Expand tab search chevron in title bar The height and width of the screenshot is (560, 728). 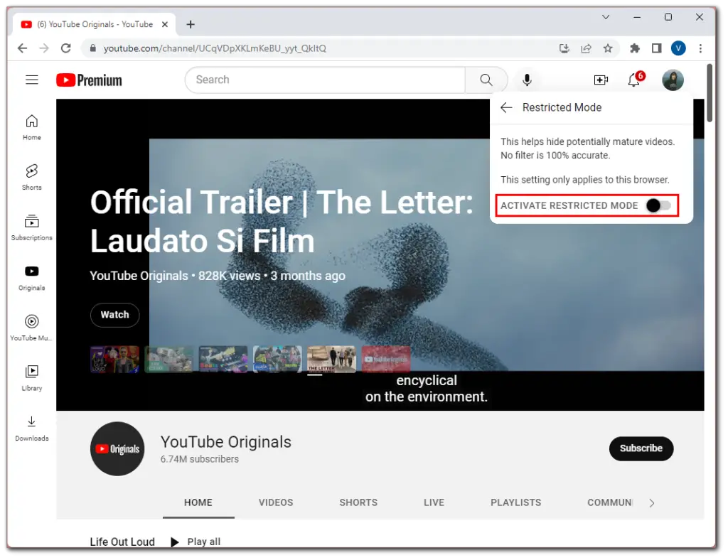(x=606, y=17)
